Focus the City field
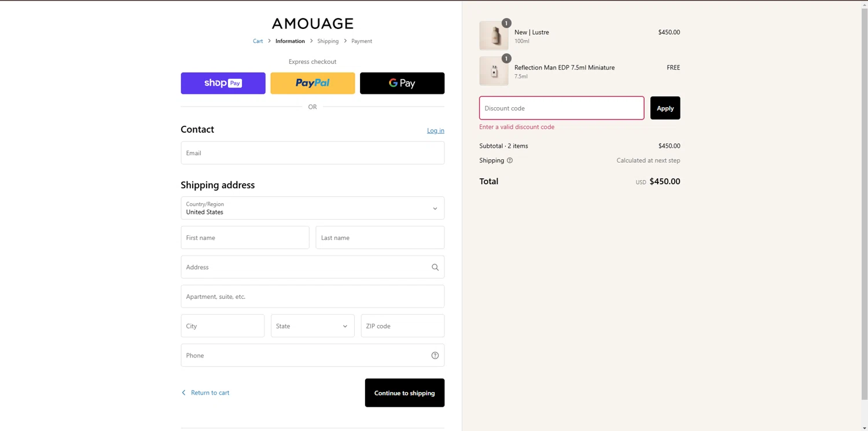 (x=223, y=326)
